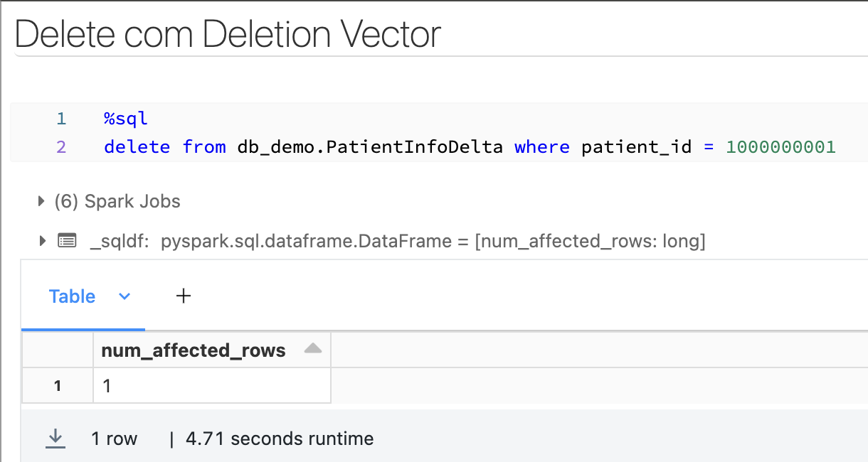Add a new visualization with plus icon
868x462 pixels.
pyautogui.click(x=184, y=296)
